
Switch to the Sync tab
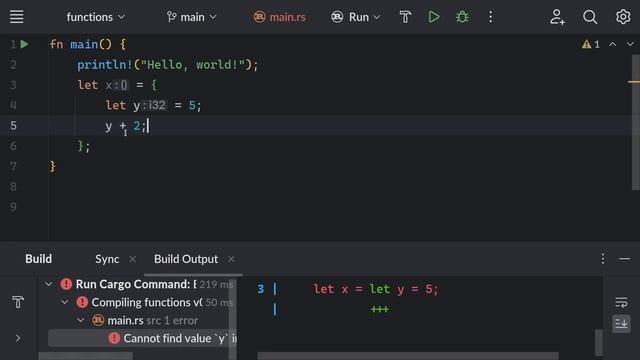[x=107, y=259]
